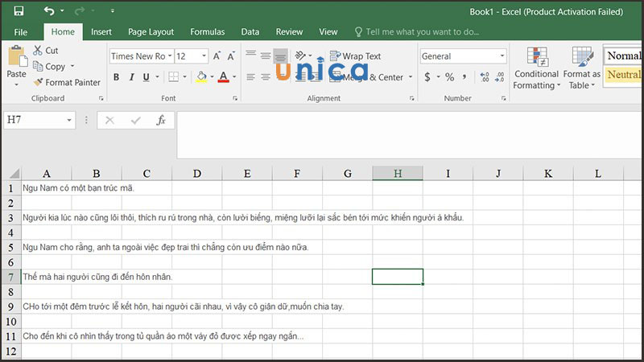Click Increase Font Size icon
Viewport: 644px width, 362px height.
(x=217, y=56)
